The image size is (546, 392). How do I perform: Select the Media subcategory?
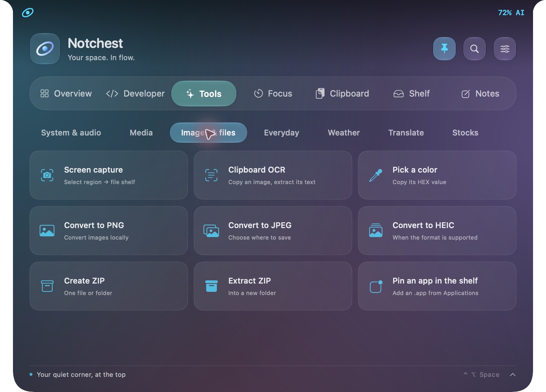(x=141, y=133)
